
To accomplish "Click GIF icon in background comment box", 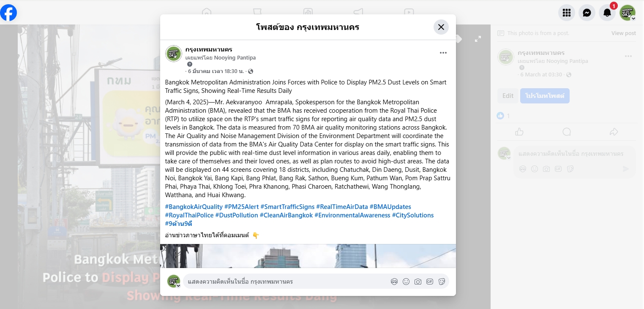I will [x=558, y=169].
